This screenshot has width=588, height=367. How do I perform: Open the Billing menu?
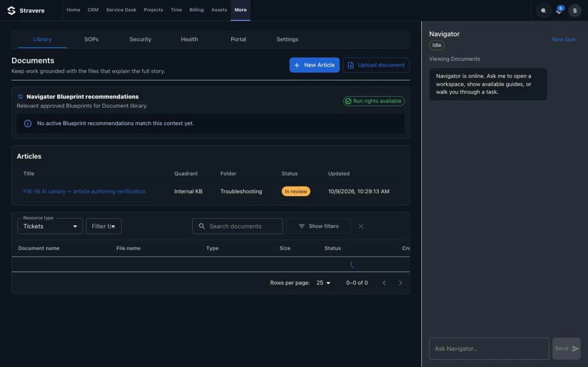click(196, 10)
